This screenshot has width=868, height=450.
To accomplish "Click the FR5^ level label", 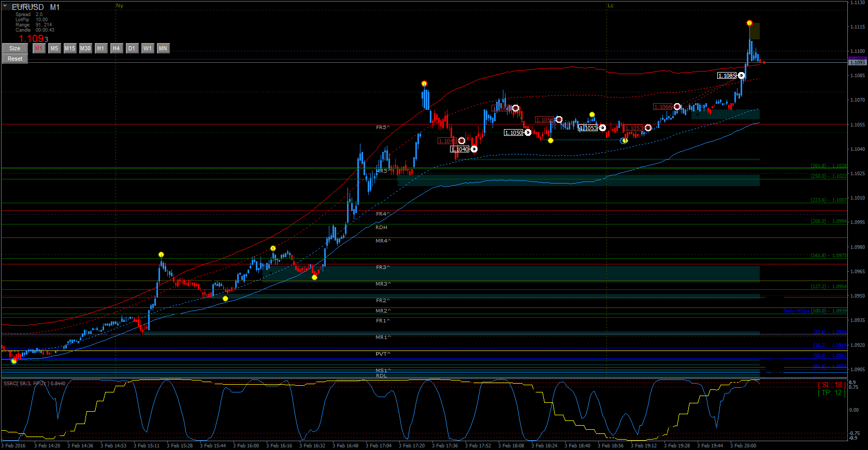I will [x=383, y=127].
